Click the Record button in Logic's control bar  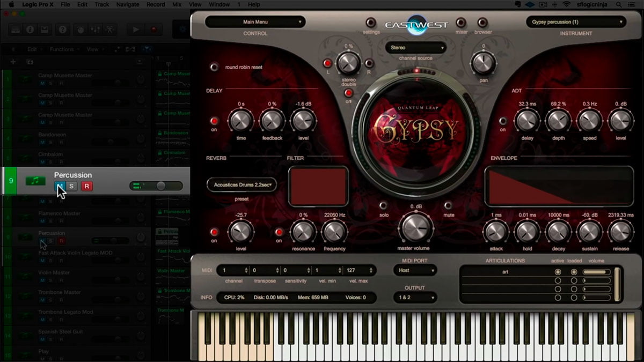pos(154,29)
